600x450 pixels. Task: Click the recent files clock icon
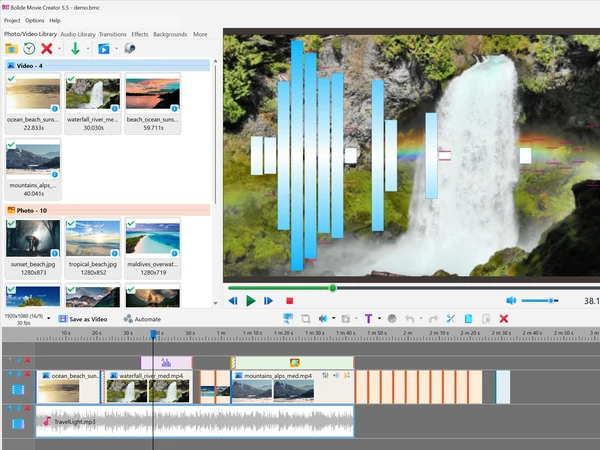click(x=29, y=49)
